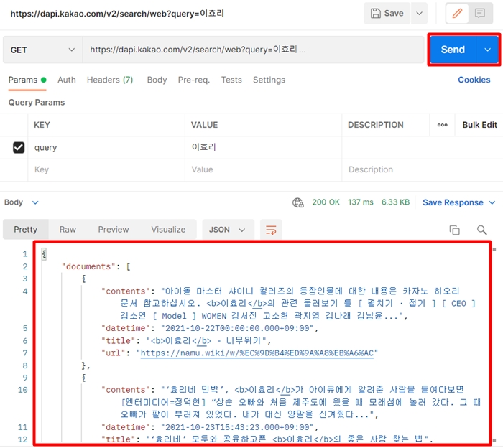Open the Save Response dropdown

458,202
